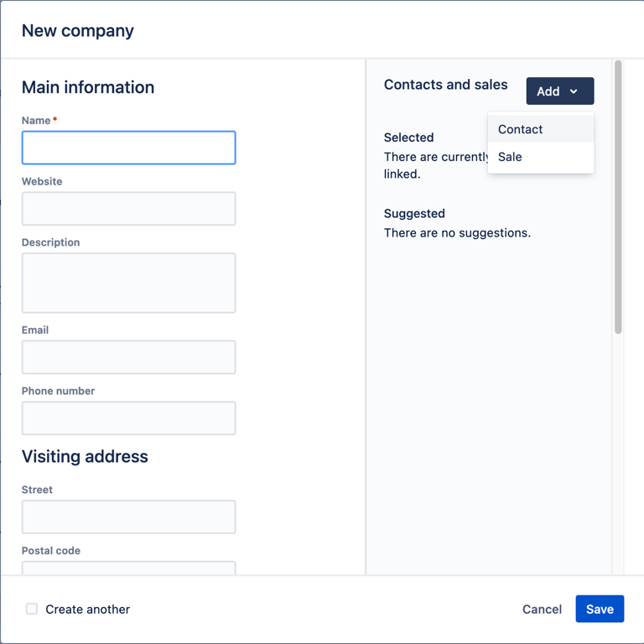Click the Name field label
This screenshot has height=644, width=644.
point(36,121)
